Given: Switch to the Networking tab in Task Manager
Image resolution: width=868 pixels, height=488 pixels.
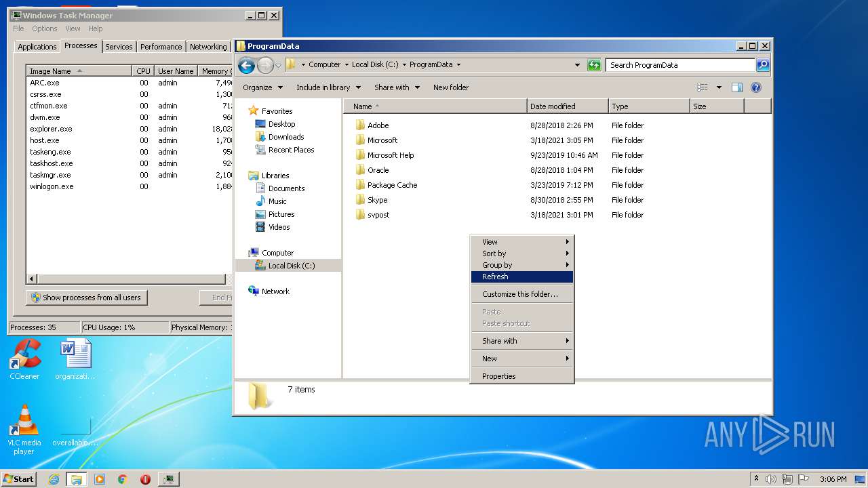Looking at the screenshot, I should pyautogui.click(x=208, y=47).
